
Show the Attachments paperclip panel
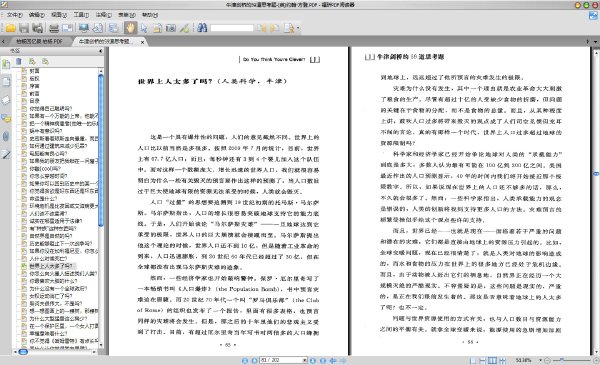point(6,136)
